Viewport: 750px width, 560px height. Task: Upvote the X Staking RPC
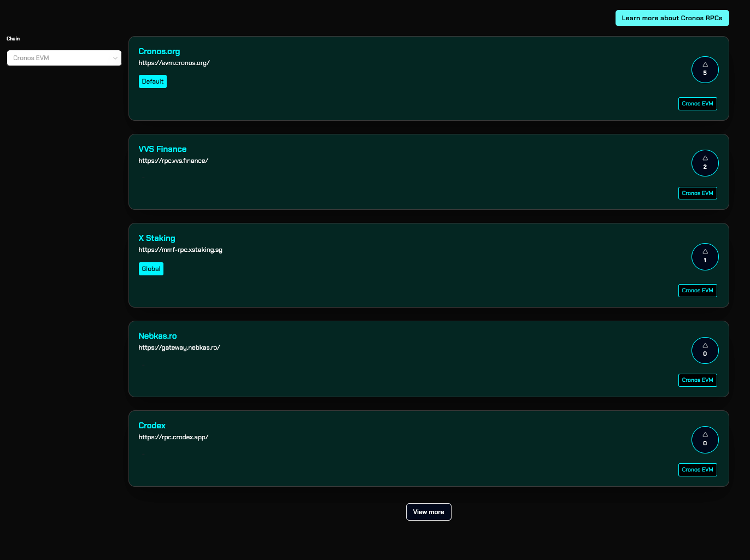705,257
